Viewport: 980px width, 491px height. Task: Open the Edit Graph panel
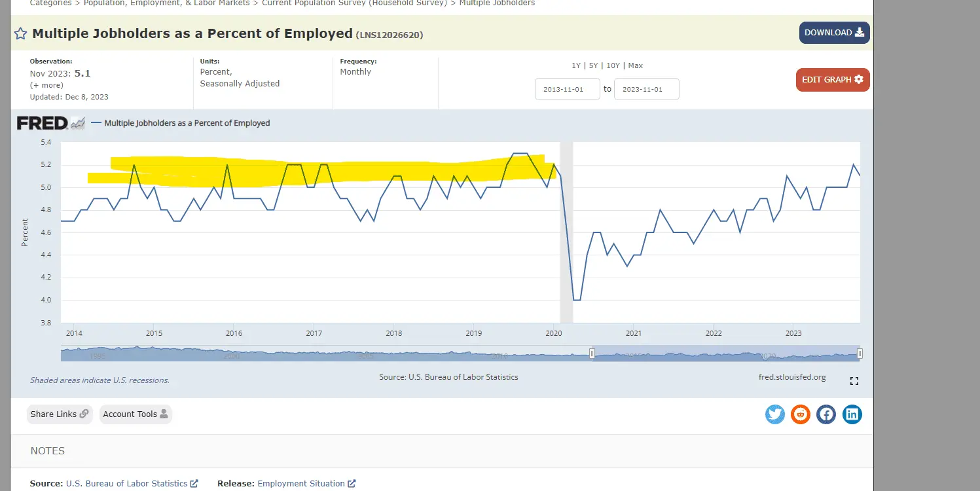point(832,80)
